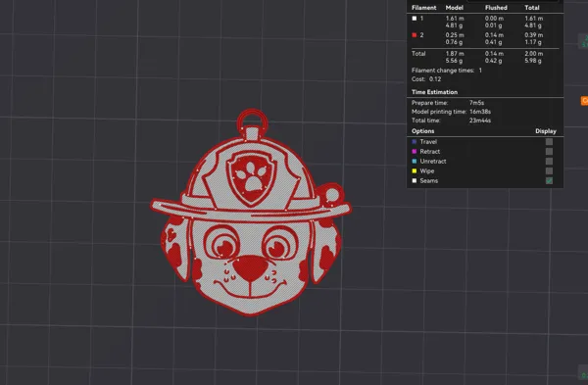
Task: Click the Flushed column header
Action: point(496,8)
